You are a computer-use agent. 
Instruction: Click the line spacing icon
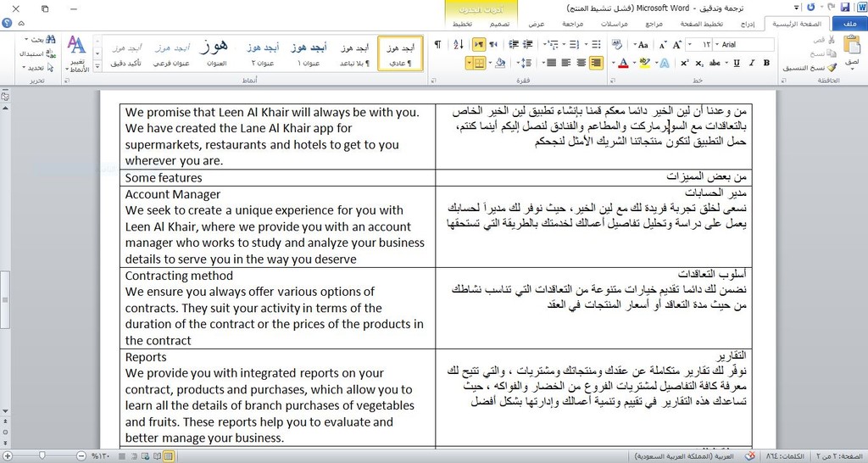pos(526,63)
